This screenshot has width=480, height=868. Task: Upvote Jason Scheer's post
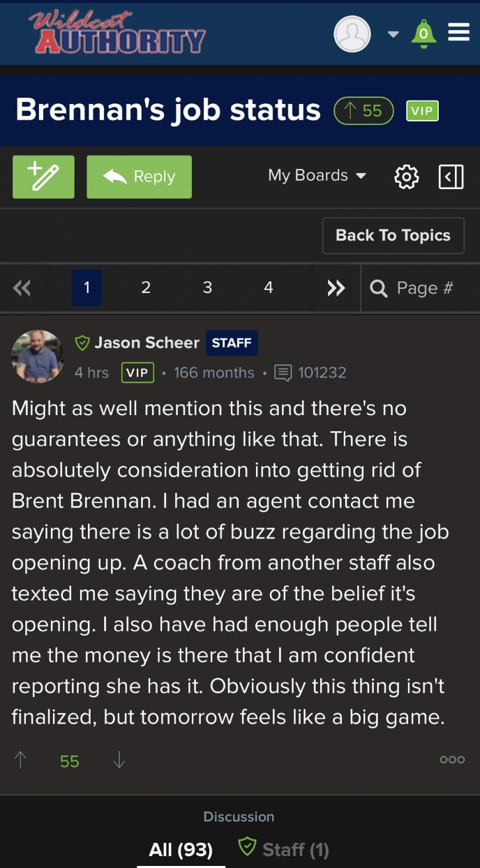[20, 760]
